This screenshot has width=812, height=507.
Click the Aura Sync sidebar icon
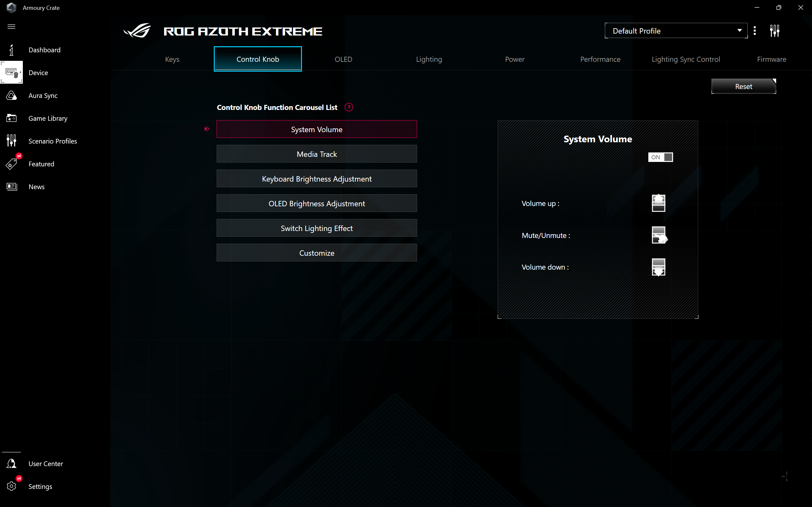coord(11,96)
